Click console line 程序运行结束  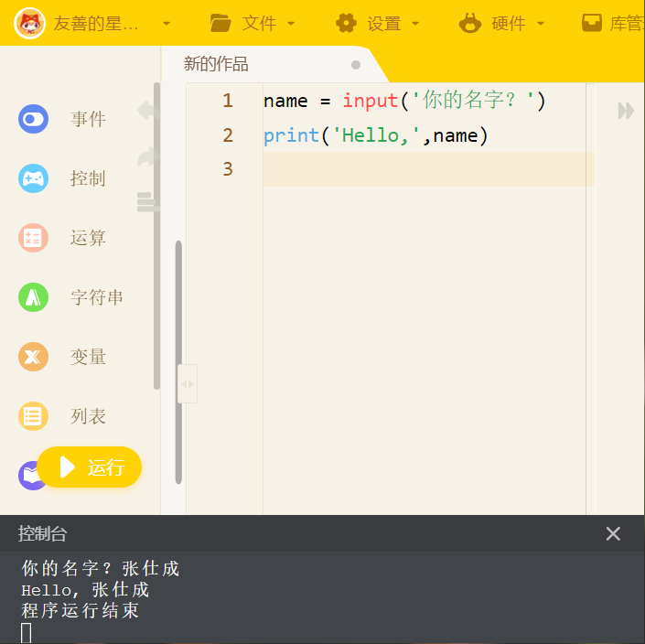pos(81,610)
